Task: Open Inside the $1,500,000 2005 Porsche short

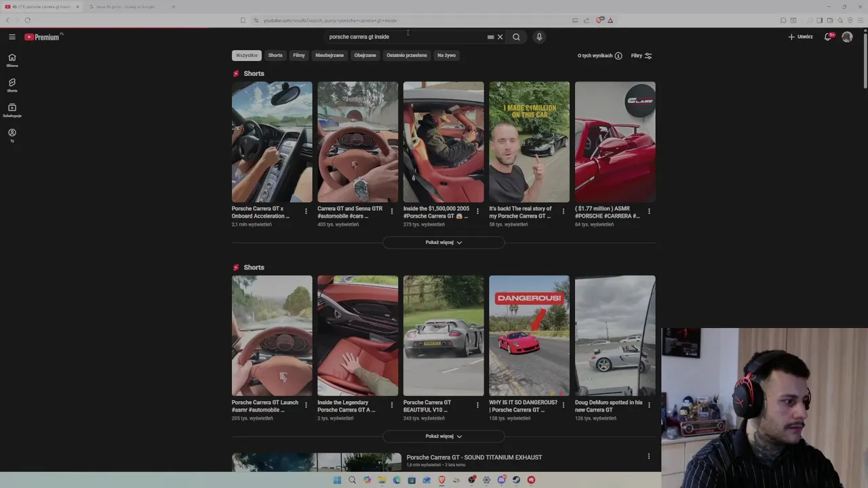Action: click(443, 142)
